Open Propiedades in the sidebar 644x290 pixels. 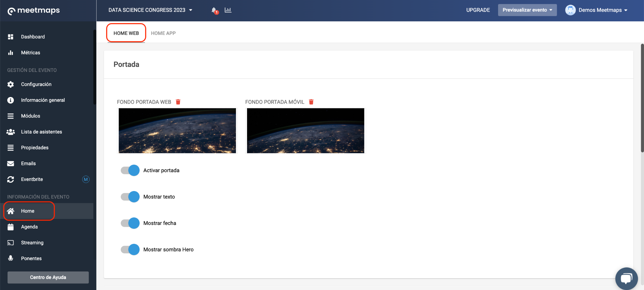point(47,148)
